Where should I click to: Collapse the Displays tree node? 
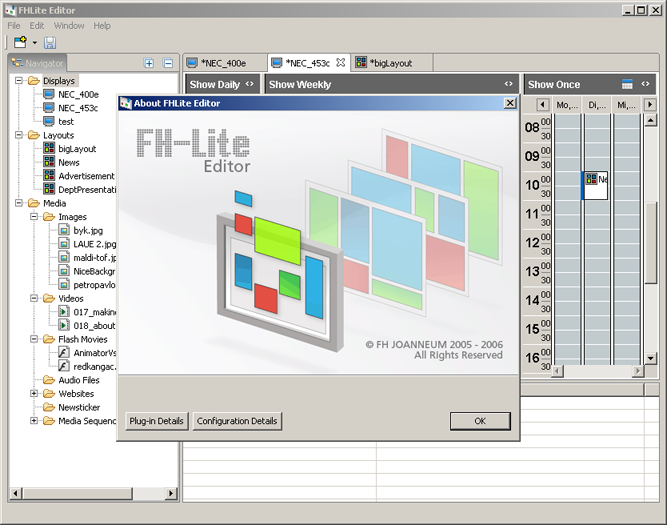pyautogui.click(x=19, y=80)
